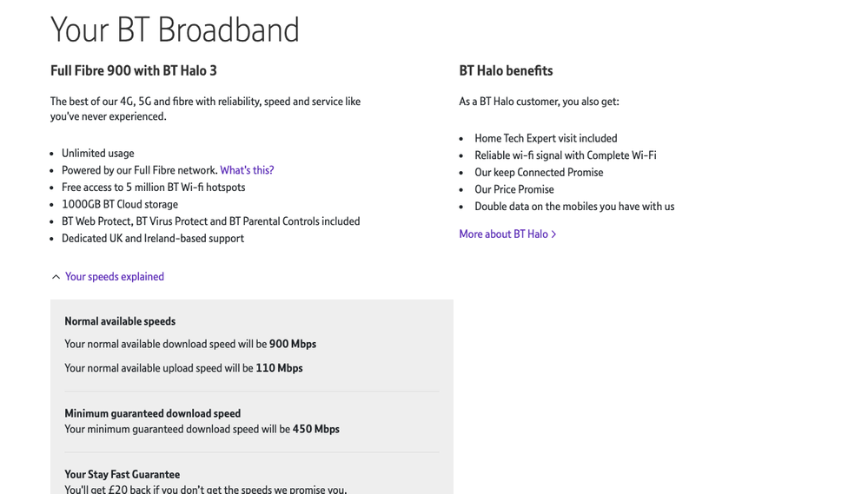Screen dimensions: 868x494
Task: Click the Dedicated UK and Ireland-based support bullet
Action: coord(153,239)
